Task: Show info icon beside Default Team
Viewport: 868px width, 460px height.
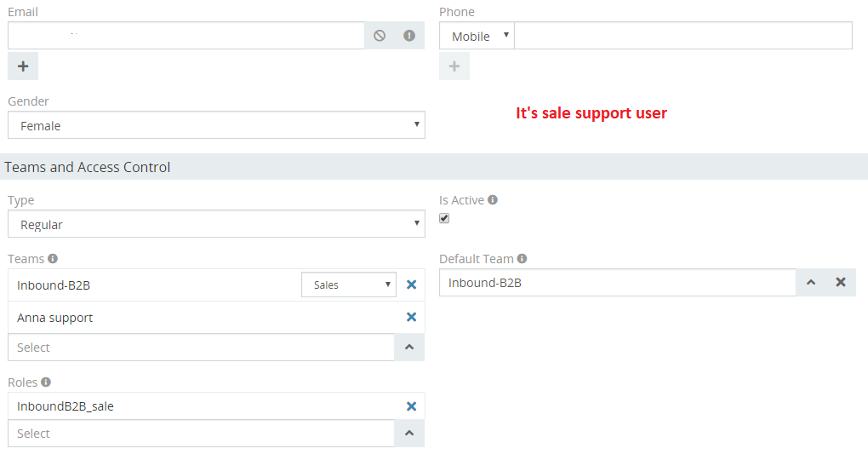Action: pyautogui.click(x=522, y=258)
